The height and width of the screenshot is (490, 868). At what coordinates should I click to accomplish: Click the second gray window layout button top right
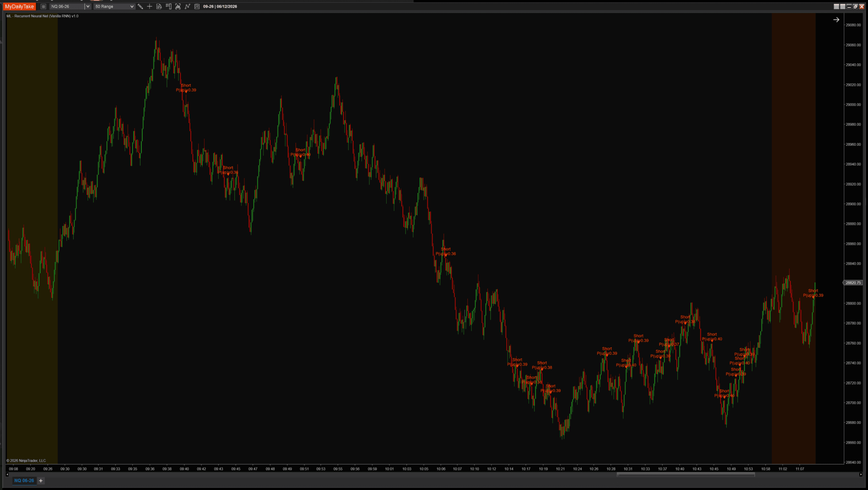[x=843, y=6]
